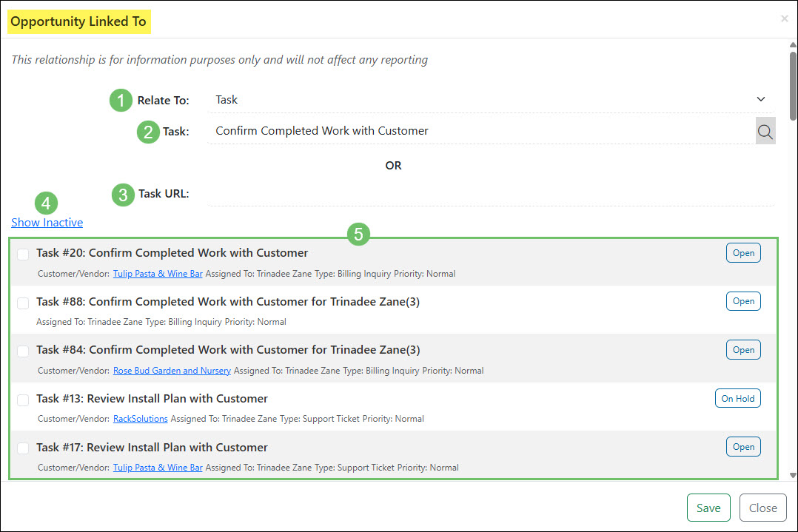Tick the checkbox for Task #13
The image size is (798, 532).
22,400
